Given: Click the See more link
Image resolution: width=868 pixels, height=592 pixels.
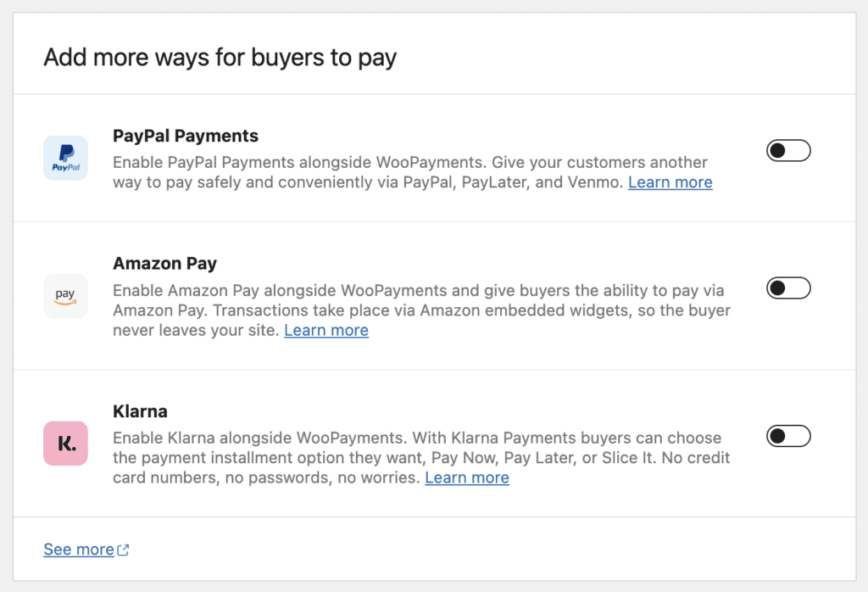Looking at the screenshot, I should 79,549.
